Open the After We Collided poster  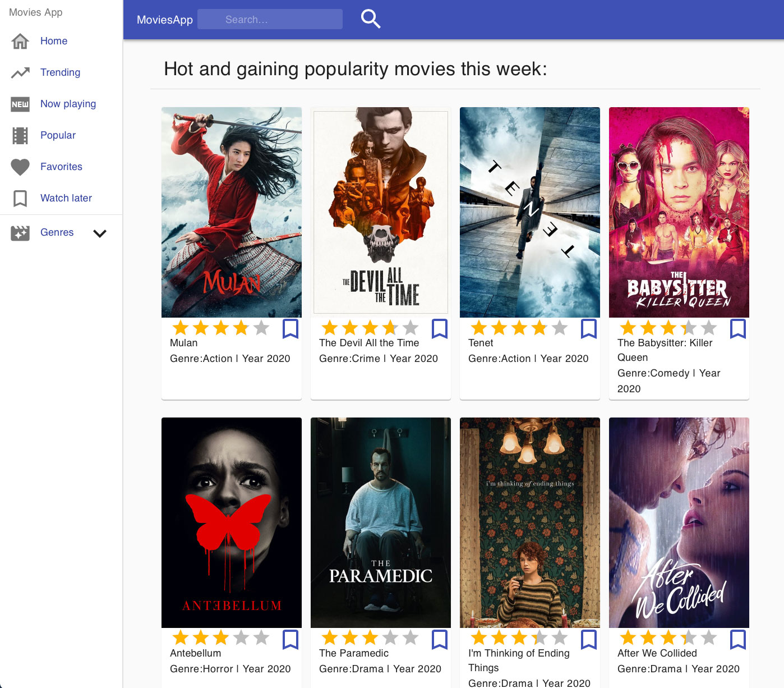(679, 522)
